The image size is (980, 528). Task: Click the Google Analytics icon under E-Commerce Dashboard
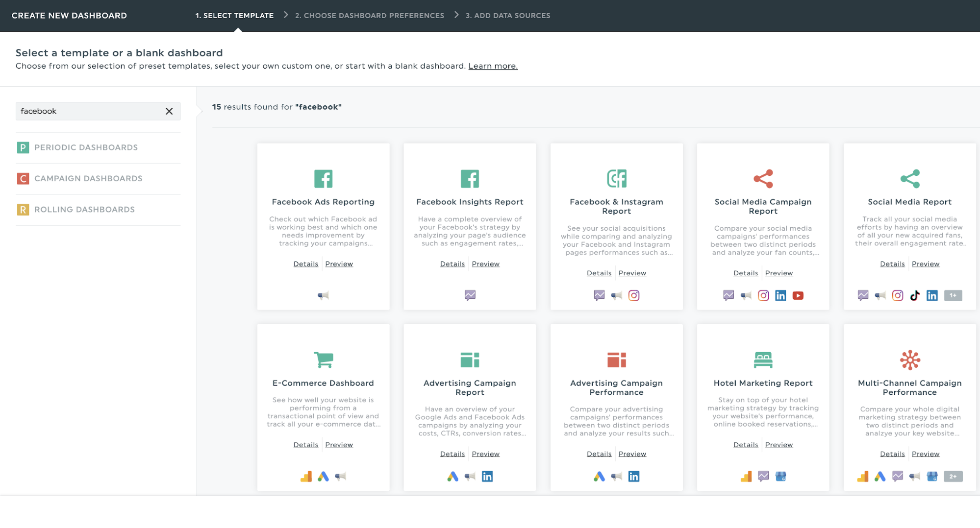pos(306,476)
